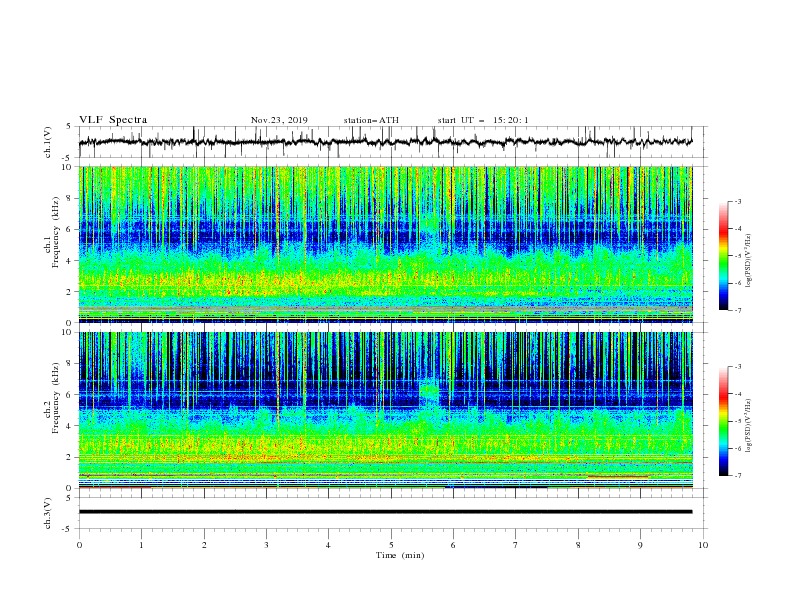This screenshot has height=612, width=792.
Task: Click the flat black ch.3 voltage trace
Action: (385, 512)
